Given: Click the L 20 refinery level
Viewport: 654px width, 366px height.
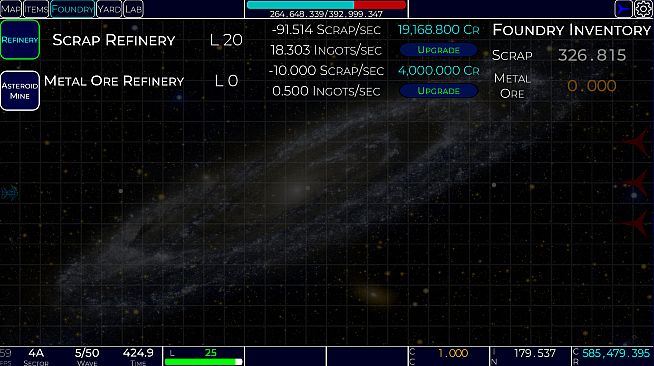Looking at the screenshot, I should coord(226,40).
